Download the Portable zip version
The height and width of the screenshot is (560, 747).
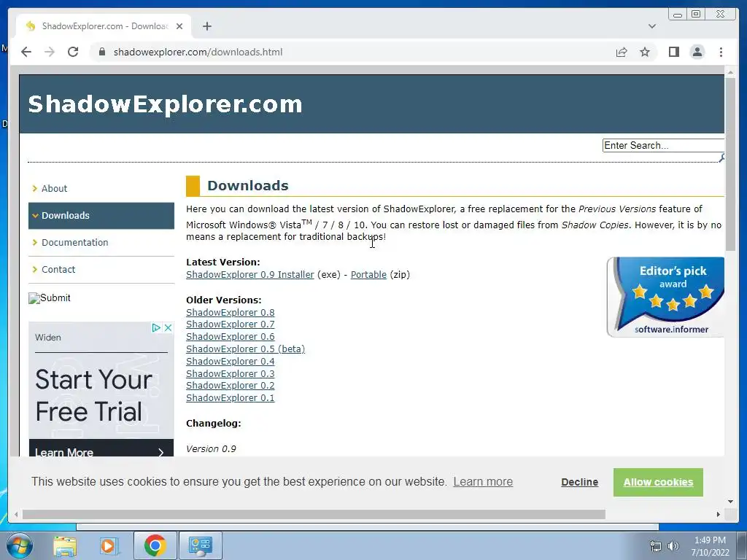pos(368,275)
